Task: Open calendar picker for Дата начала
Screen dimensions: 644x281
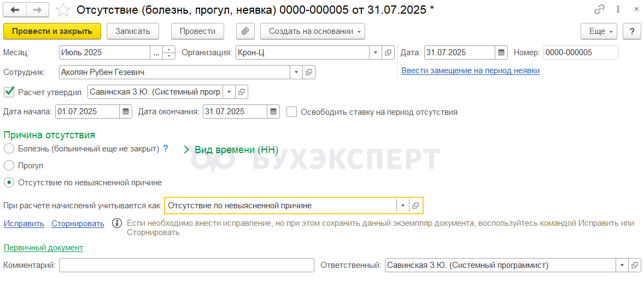Action: (x=126, y=112)
